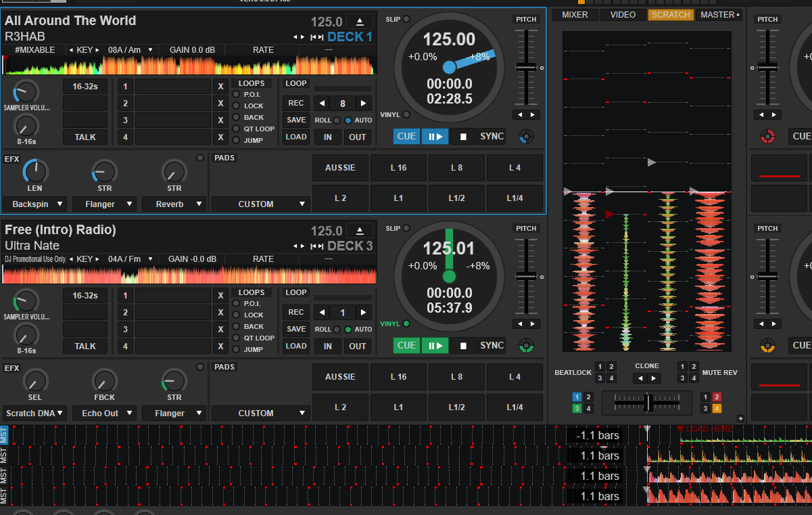Enable VINYL mode on Deck 1
The width and height of the screenshot is (812, 515).
[406, 115]
